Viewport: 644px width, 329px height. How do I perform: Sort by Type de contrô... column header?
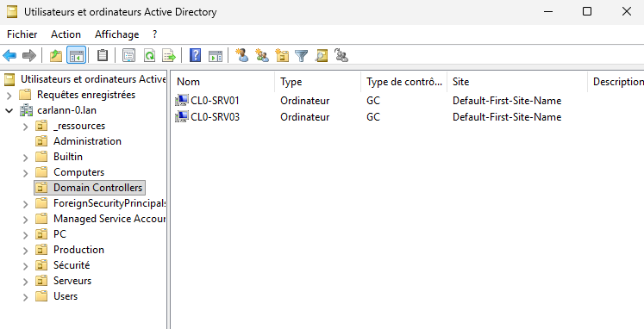pyautogui.click(x=403, y=82)
